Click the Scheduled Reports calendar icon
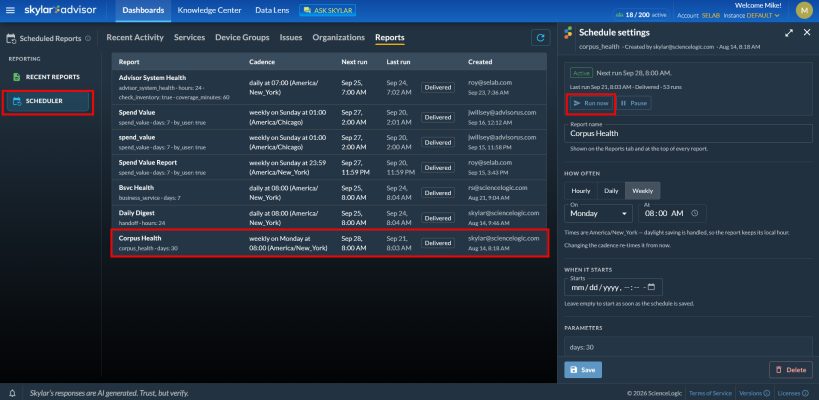 tap(10, 38)
